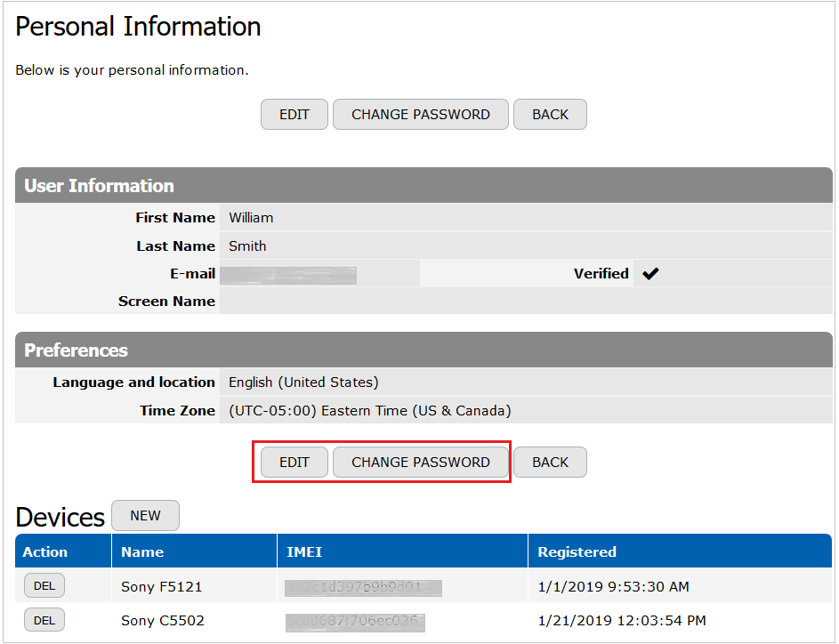The width and height of the screenshot is (839, 644).
Task: Click the blurred IMEI of Sony F5121
Action: tap(363, 588)
